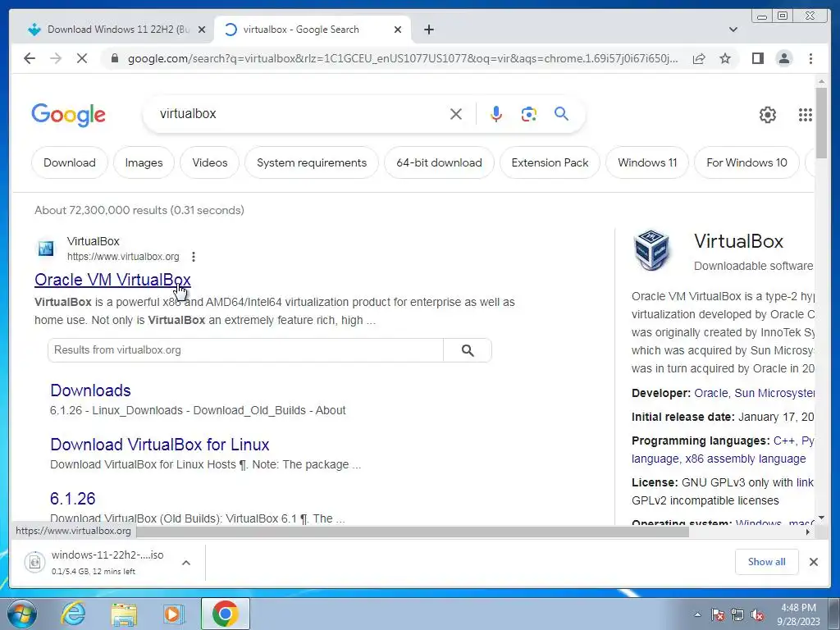Clear the virtualbox search query
Viewport: 840px width, 630px height.
(x=456, y=113)
